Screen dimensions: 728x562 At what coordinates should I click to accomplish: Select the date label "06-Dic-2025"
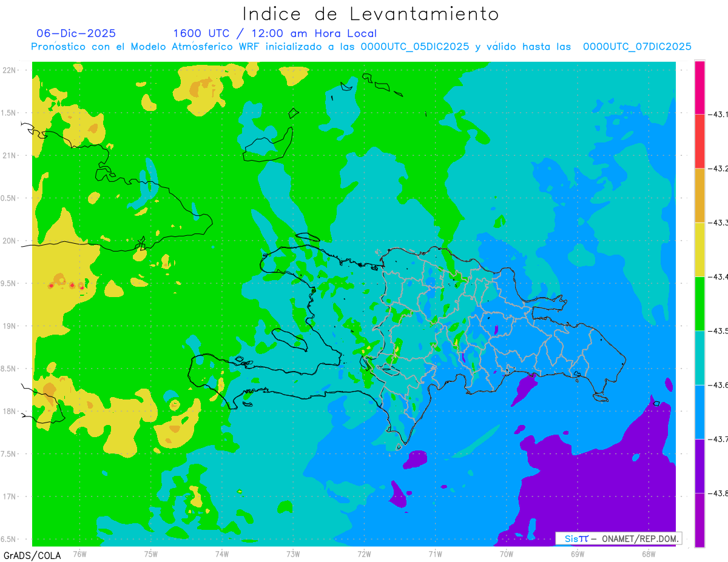pyautogui.click(x=76, y=33)
